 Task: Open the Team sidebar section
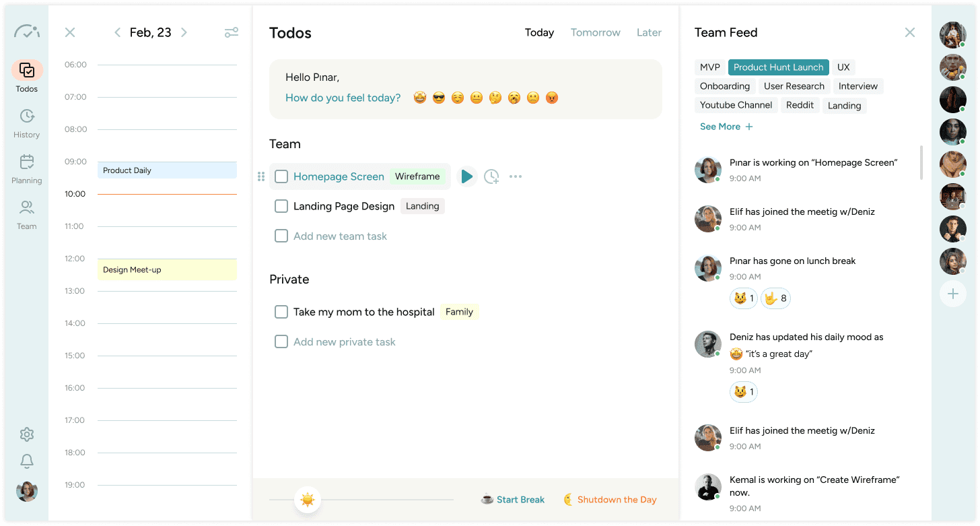pos(27,215)
